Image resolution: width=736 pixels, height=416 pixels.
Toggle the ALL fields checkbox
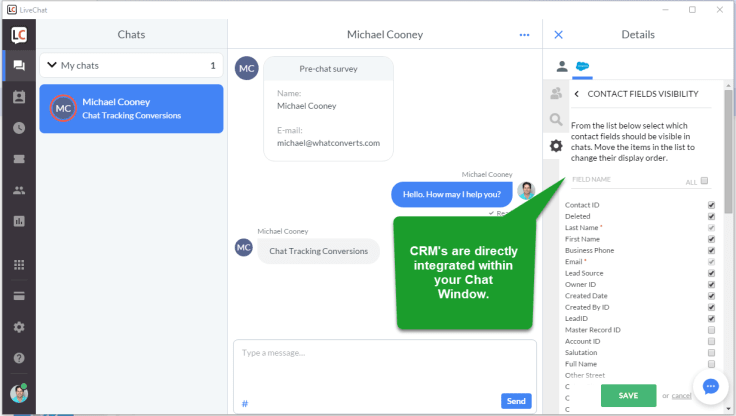point(704,181)
